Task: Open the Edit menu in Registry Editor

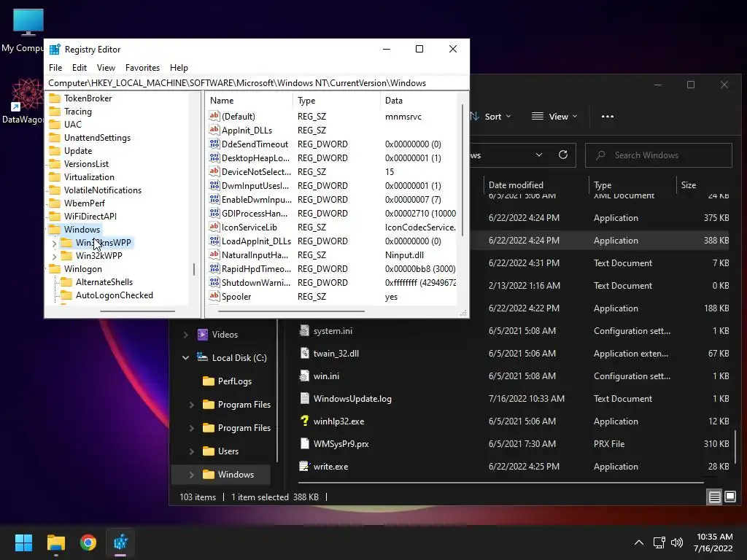Action: pyautogui.click(x=79, y=68)
